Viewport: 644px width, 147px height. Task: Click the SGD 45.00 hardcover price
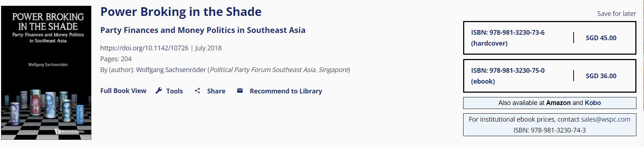pos(601,38)
